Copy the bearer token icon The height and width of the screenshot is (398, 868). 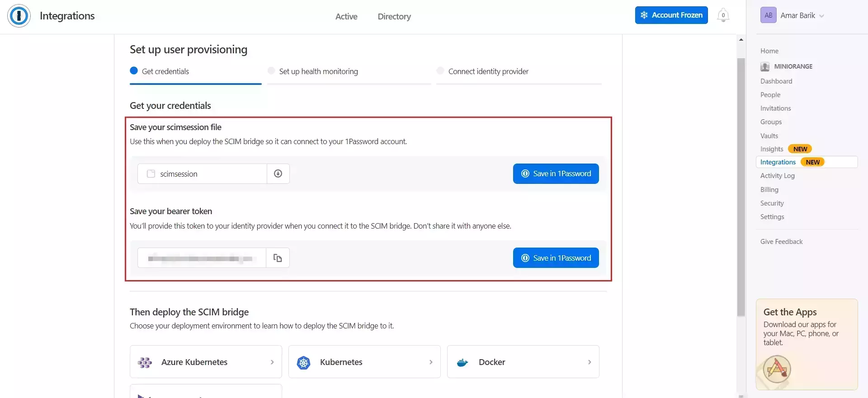pos(278,258)
